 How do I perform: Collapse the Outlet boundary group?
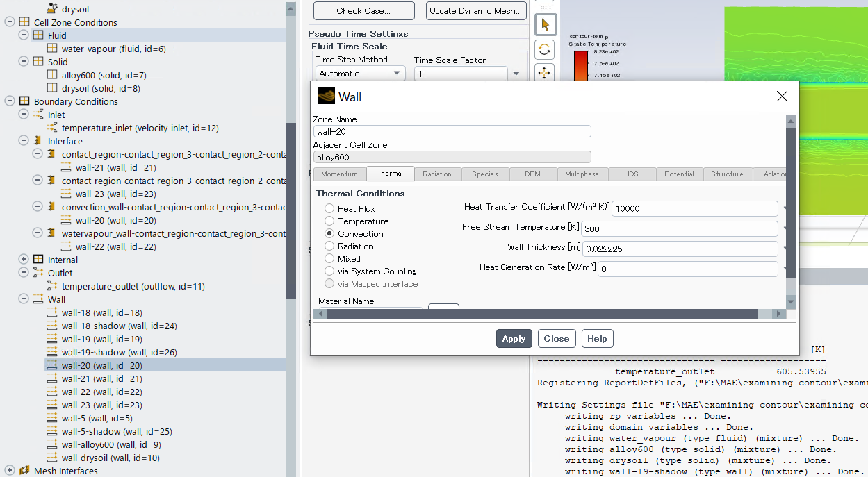tap(24, 273)
